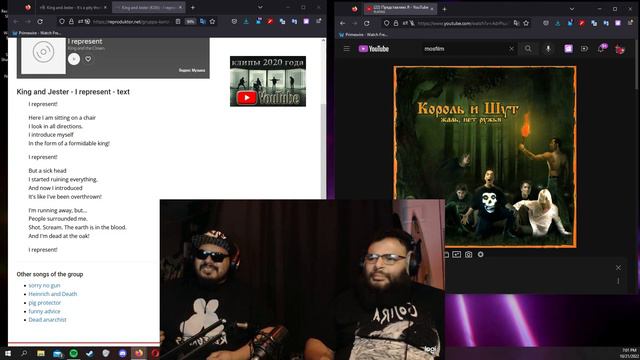
Task: Open the Primewire bookmark in left browser
Action: pyautogui.click(x=37, y=33)
